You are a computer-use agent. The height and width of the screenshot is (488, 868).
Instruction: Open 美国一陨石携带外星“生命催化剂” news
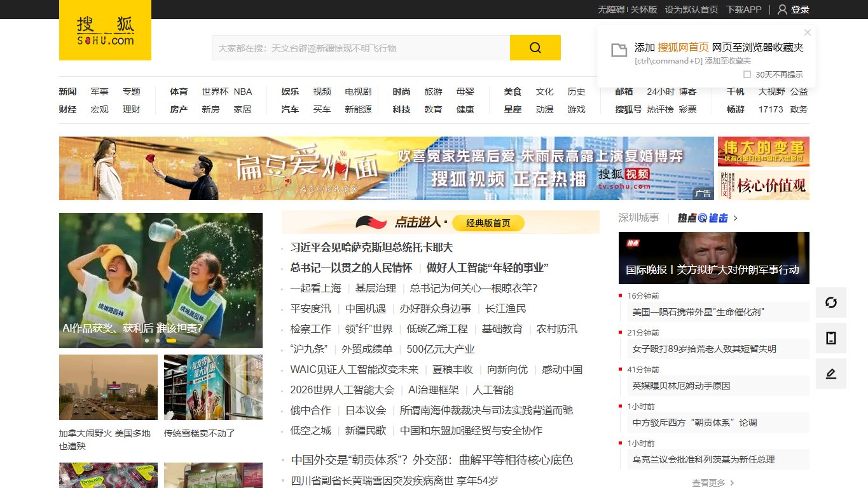coord(698,312)
